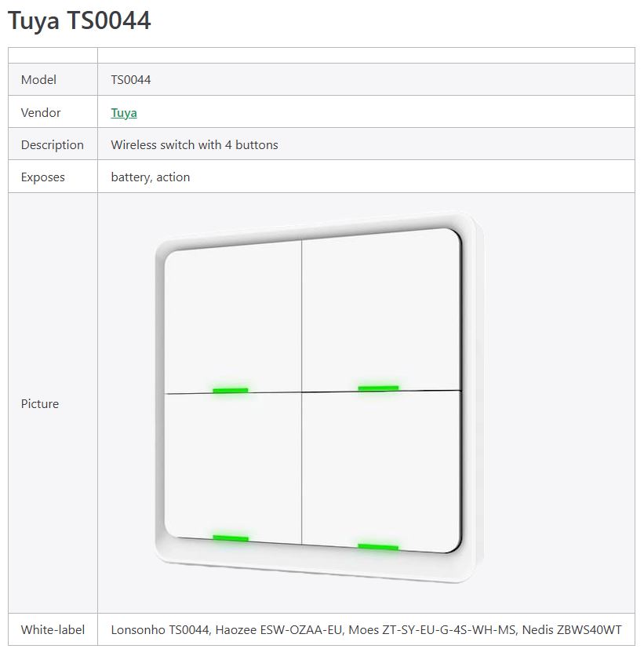Click the 'battery, action' exposes value
The height and width of the screenshot is (656, 644).
pos(151,177)
